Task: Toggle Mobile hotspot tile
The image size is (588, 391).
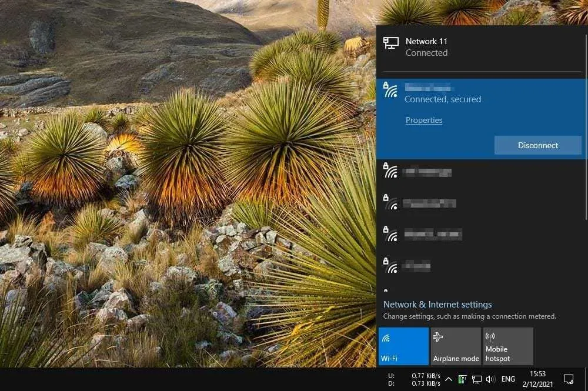Action: point(508,346)
